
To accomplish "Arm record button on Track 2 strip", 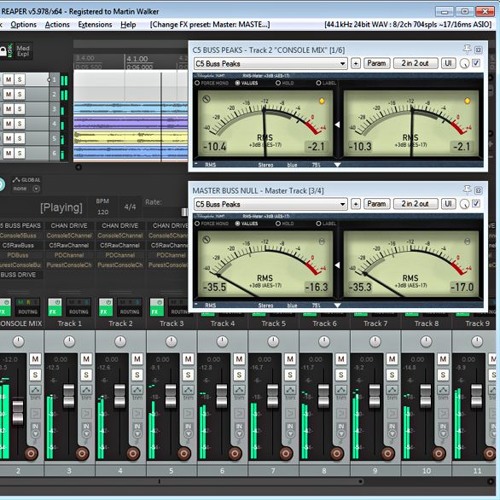I will click(133, 453).
